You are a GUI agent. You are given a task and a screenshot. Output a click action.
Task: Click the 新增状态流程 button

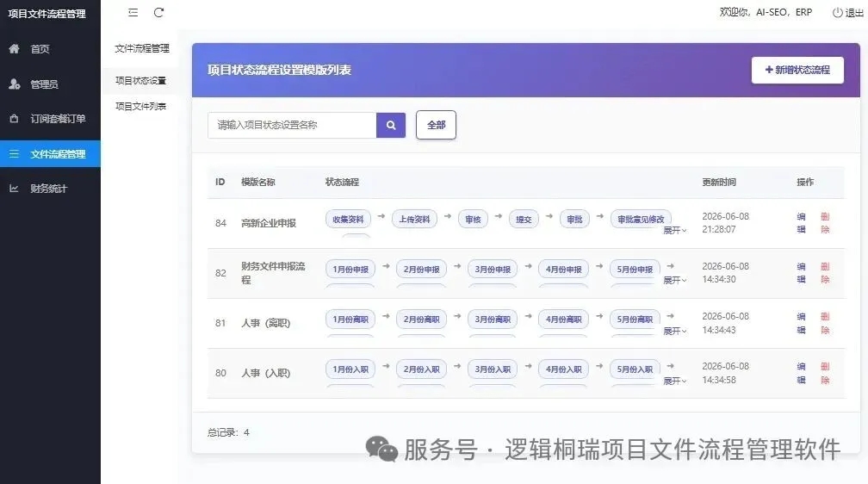tap(797, 70)
